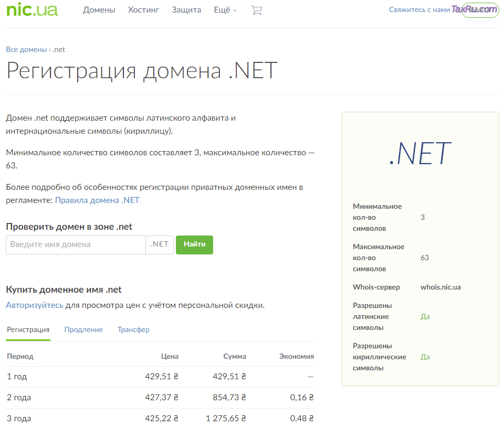Navigate to Все домены breadcrumb
The image size is (504, 427).
[26, 49]
